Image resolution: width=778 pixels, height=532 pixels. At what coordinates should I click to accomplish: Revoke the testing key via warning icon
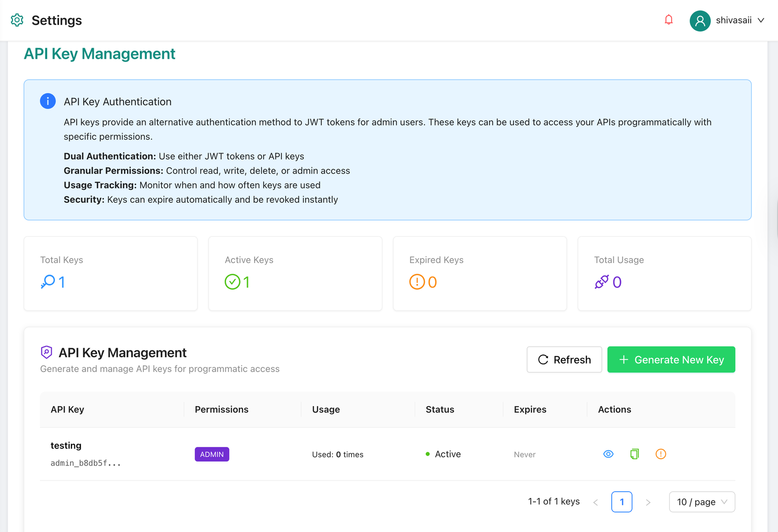tap(660, 454)
